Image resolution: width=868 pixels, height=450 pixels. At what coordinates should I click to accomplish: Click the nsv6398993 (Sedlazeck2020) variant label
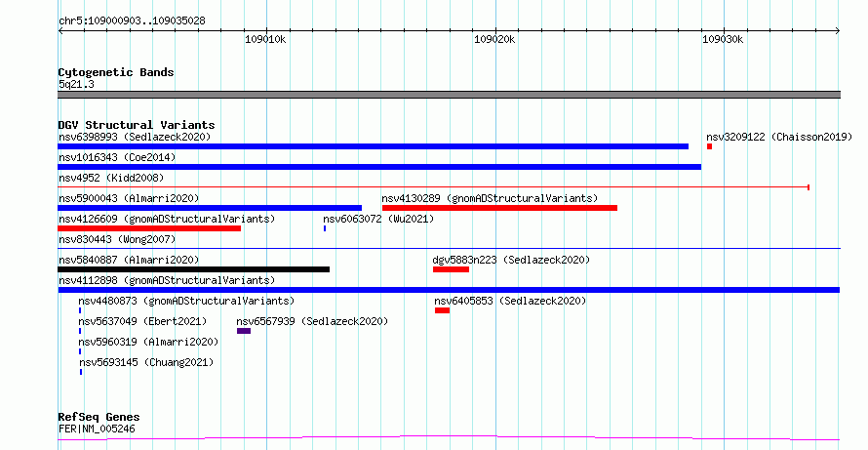(x=135, y=137)
